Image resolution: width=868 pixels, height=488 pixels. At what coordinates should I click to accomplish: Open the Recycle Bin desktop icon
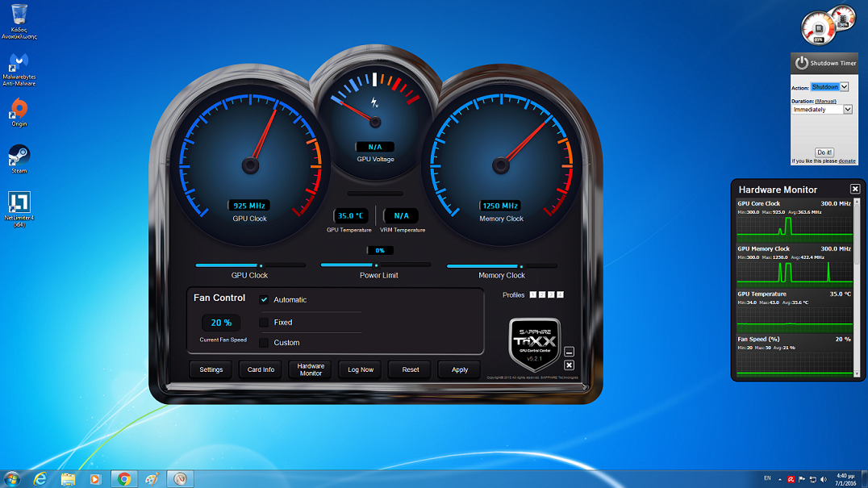click(19, 21)
